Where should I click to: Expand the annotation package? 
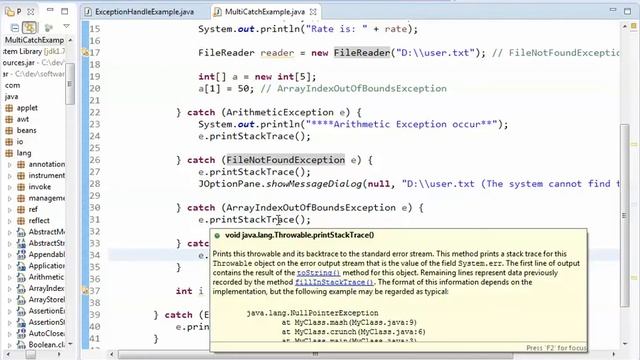point(10,164)
